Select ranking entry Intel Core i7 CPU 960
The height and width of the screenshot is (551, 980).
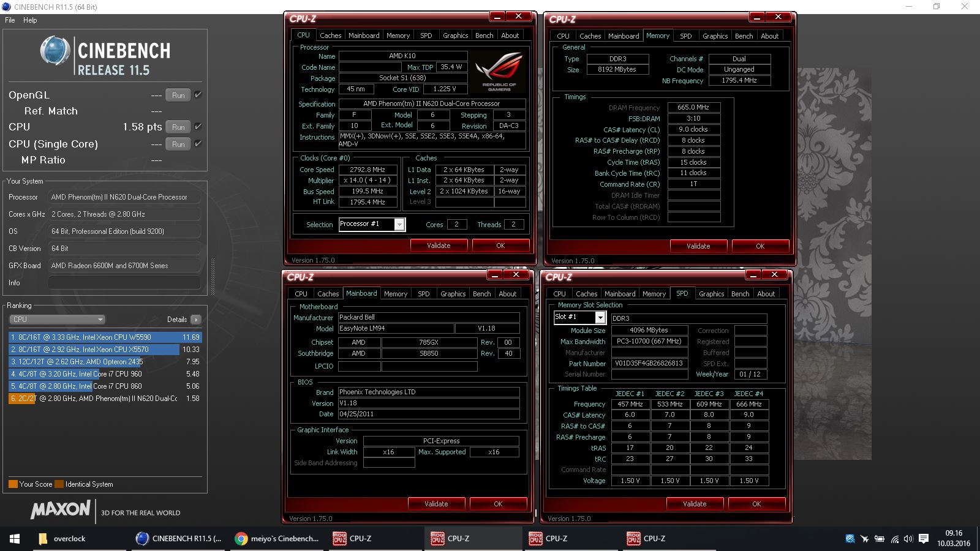104,374
